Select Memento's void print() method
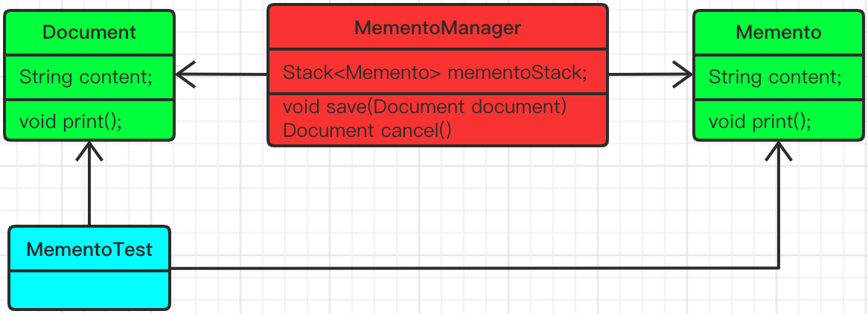The width and height of the screenshot is (868, 314). click(759, 121)
